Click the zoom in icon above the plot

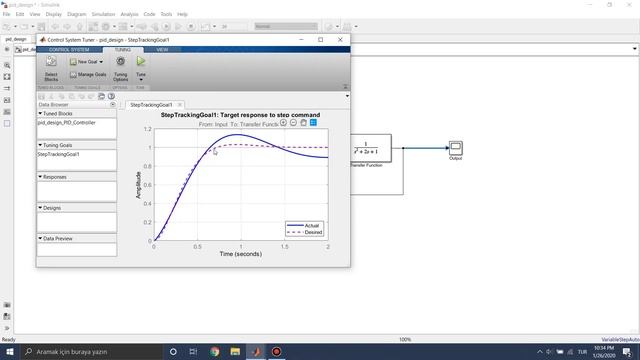[x=283, y=122]
